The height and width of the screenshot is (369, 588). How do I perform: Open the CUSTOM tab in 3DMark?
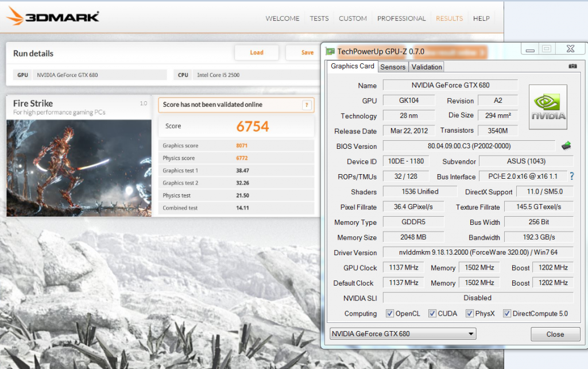[353, 18]
